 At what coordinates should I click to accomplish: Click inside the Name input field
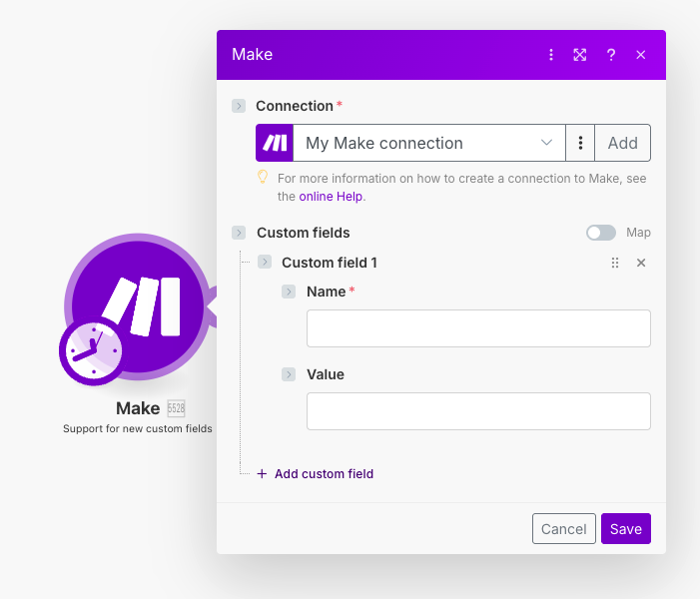[478, 328]
